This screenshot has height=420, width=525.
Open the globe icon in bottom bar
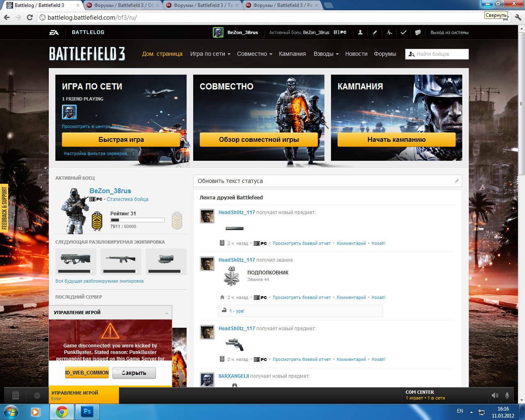(37, 395)
